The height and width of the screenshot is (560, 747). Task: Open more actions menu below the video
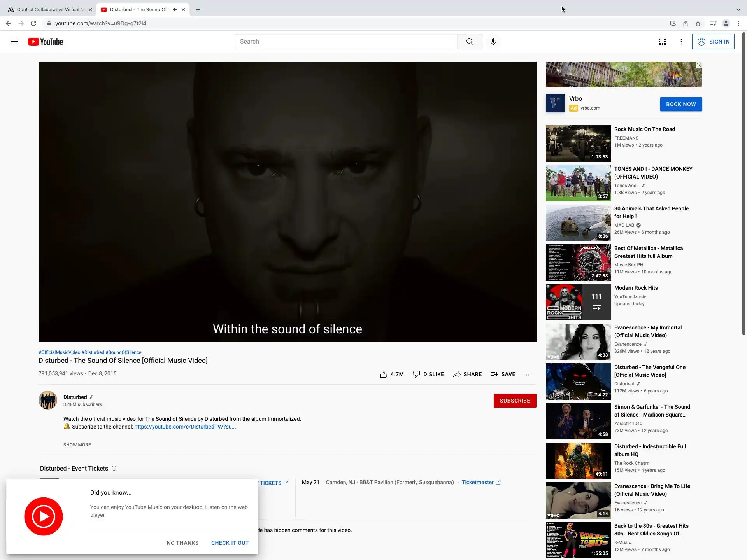click(528, 374)
